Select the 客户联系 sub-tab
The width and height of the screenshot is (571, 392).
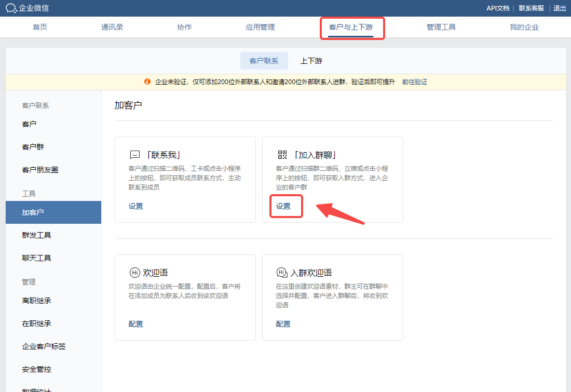tap(264, 61)
